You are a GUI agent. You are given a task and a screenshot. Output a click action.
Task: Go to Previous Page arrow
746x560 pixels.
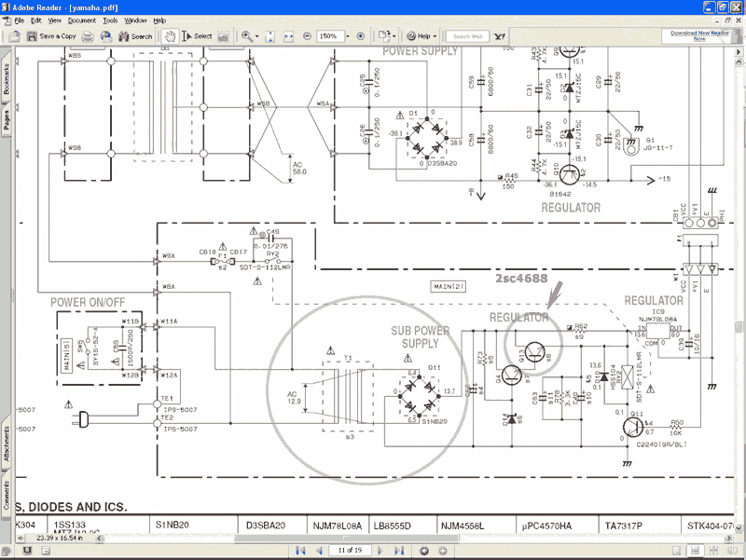pyautogui.click(x=319, y=551)
